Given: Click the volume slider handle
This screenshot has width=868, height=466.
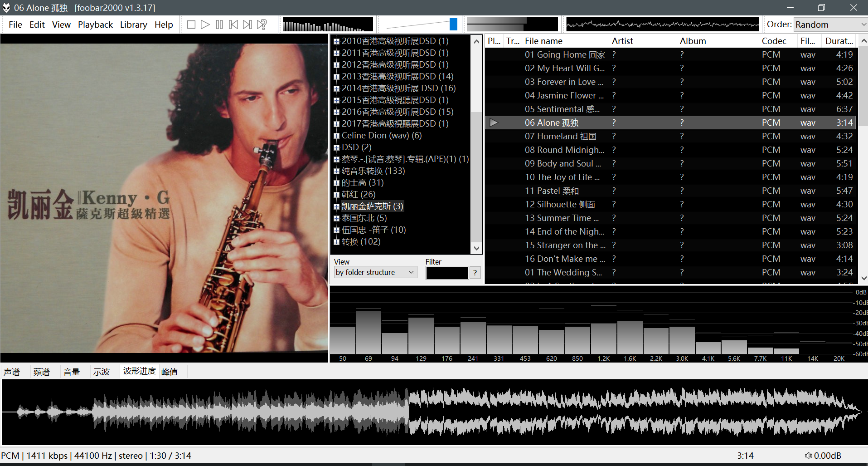Looking at the screenshot, I should (x=453, y=25).
